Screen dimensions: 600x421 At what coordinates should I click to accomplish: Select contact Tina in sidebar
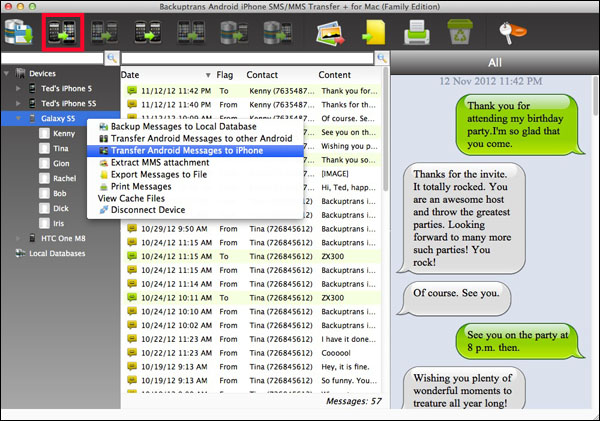[x=61, y=148]
